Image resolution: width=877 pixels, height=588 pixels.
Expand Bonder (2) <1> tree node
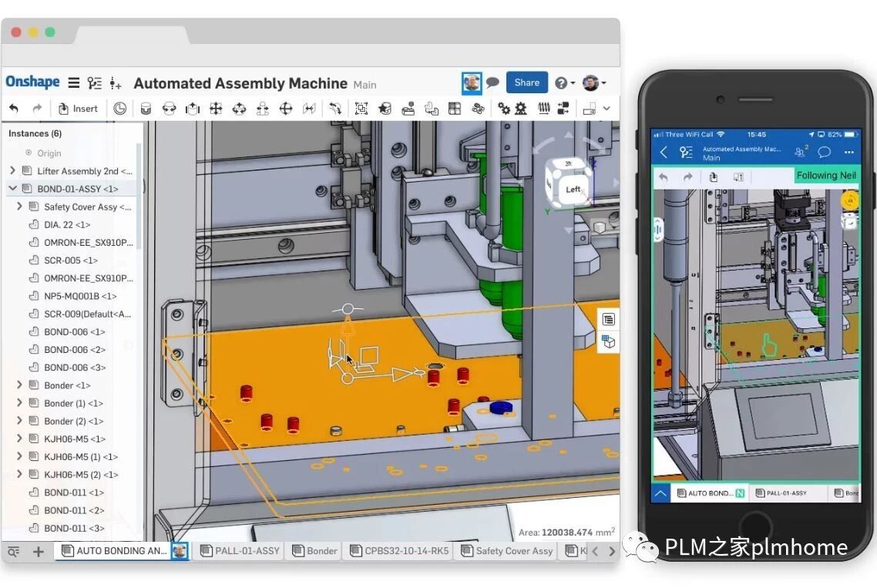19,420
